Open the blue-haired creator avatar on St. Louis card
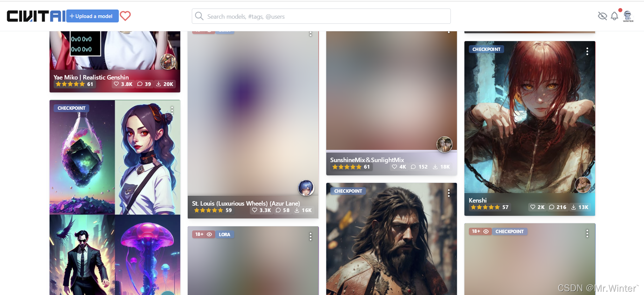The width and height of the screenshot is (644, 295). (x=306, y=188)
